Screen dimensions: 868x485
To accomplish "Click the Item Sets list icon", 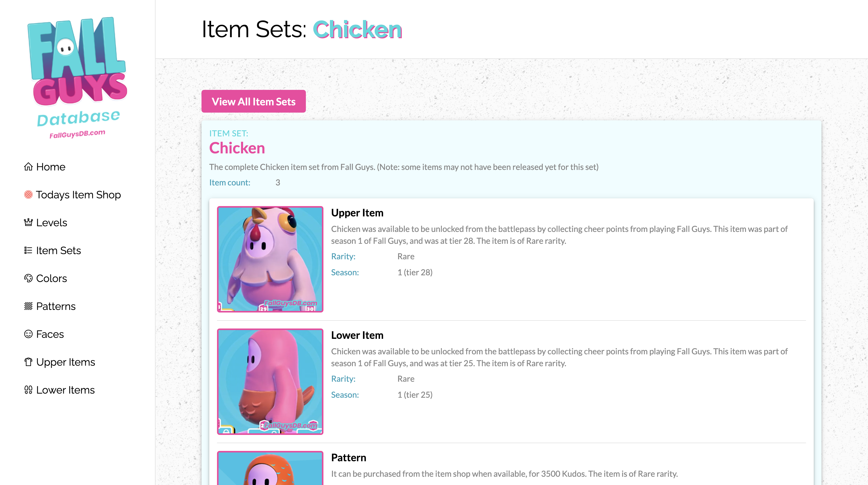I will (x=28, y=250).
